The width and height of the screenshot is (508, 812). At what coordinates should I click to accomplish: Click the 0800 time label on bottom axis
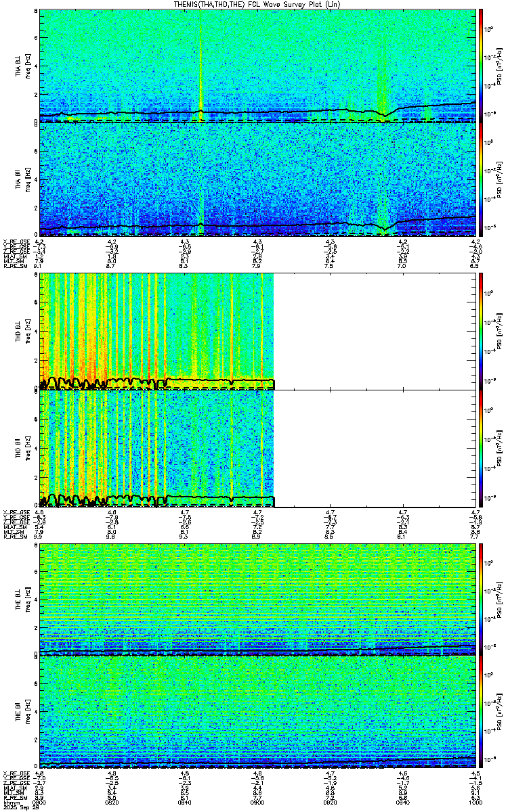click(x=40, y=798)
